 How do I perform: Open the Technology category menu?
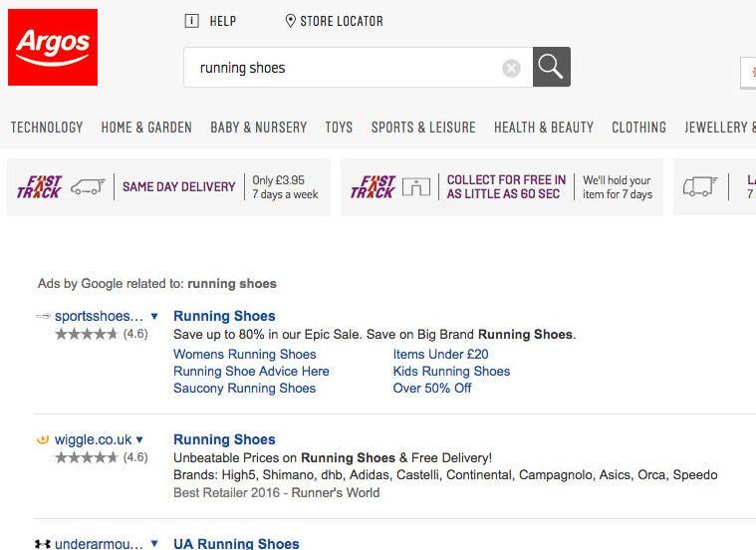tap(47, 128)
